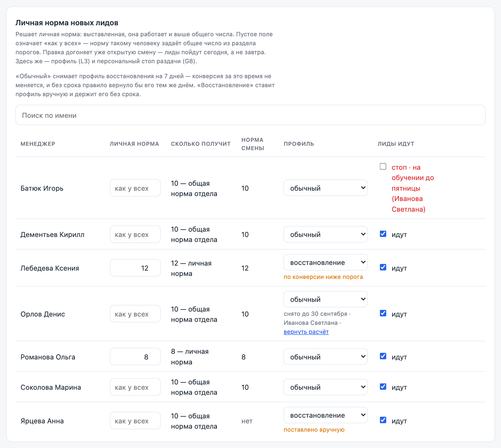This screenshot has width=501, height=448.
Task: Click «поставлено вручную» note
Action: 314,430
